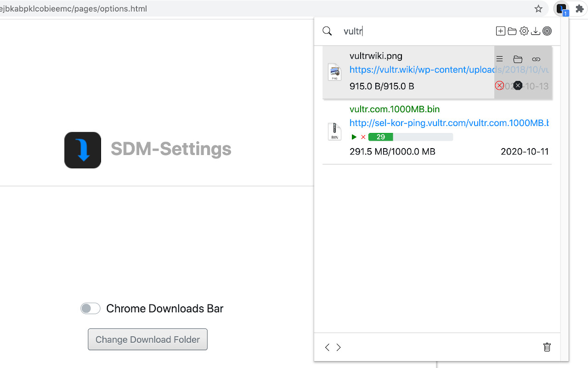Click the BIN file icon of vultr.com.1000MB.bin
Viewport: 588px width, 368px height.
click(334, 132)
